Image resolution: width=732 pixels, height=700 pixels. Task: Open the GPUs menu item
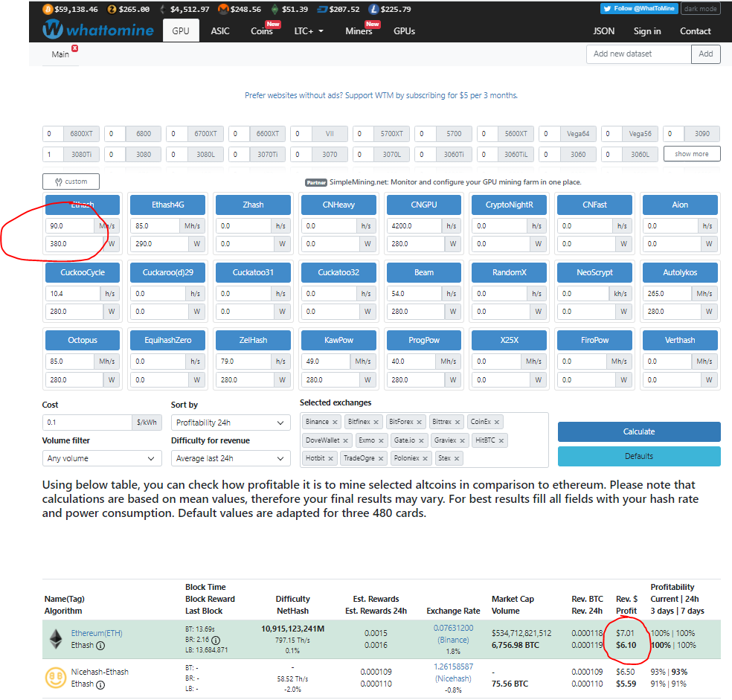pos(404,30)
